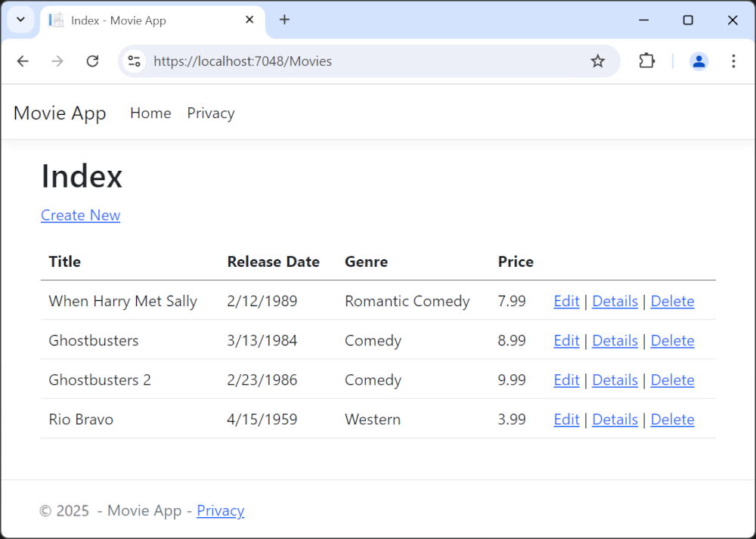
Task: Open the Home navigation item
Action: [x=150, y=113]
